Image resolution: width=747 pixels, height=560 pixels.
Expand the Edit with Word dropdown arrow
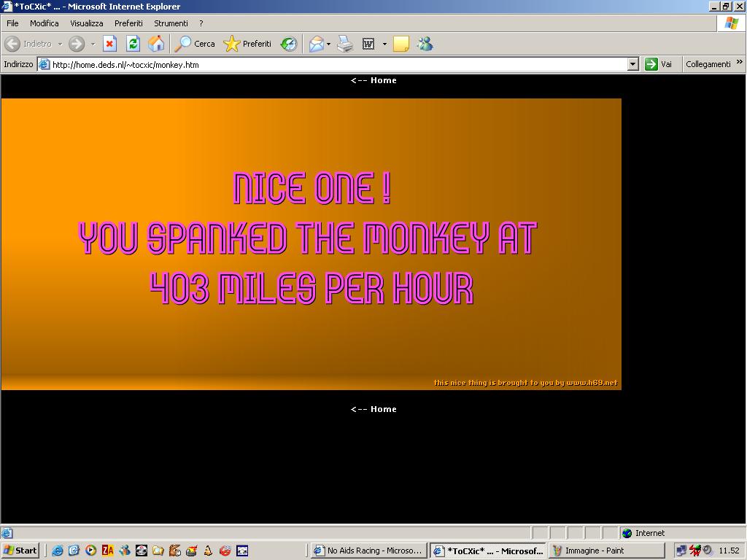384,44
